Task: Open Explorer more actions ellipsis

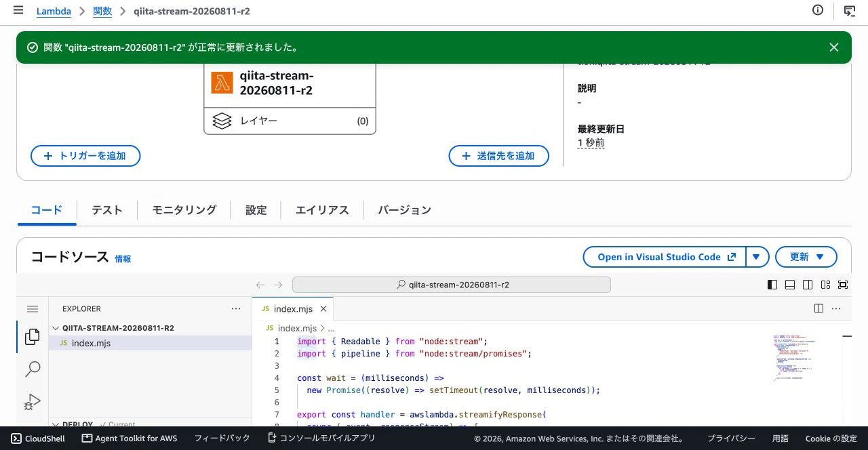Action: (236, 308)
